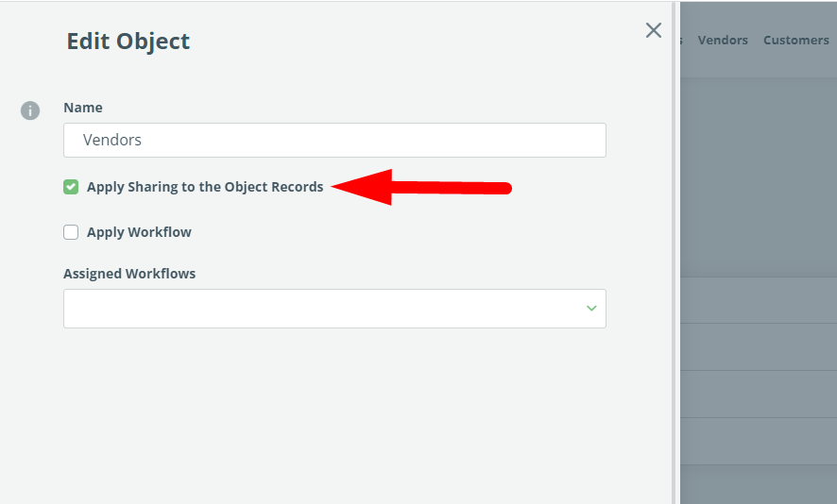The height and width of the screenshot is (504, 837).
Task: Click the Name field label
Action: tap(83, 108)
